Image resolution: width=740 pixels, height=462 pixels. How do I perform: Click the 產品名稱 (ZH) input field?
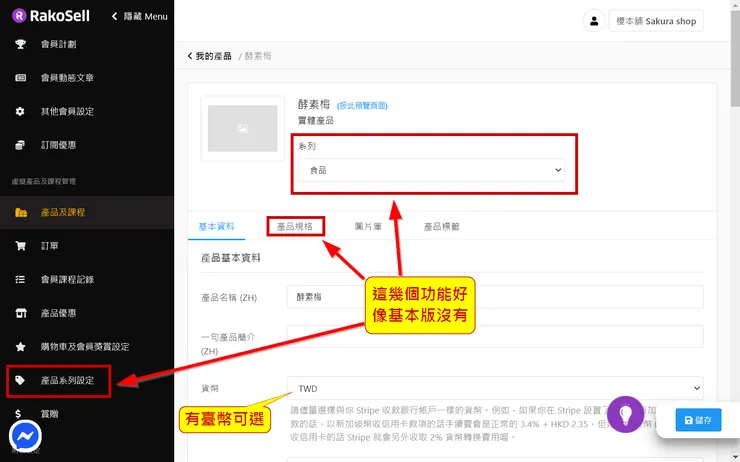495,297
